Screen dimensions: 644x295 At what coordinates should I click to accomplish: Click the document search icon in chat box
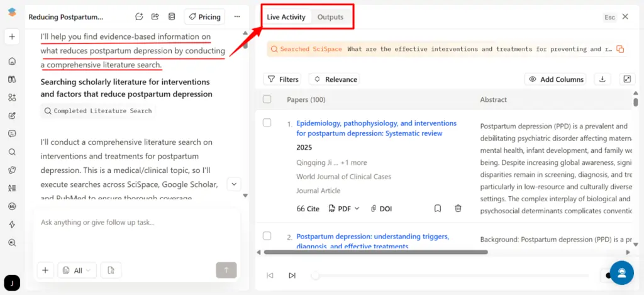pyautogui.click(x=111, y=270)
